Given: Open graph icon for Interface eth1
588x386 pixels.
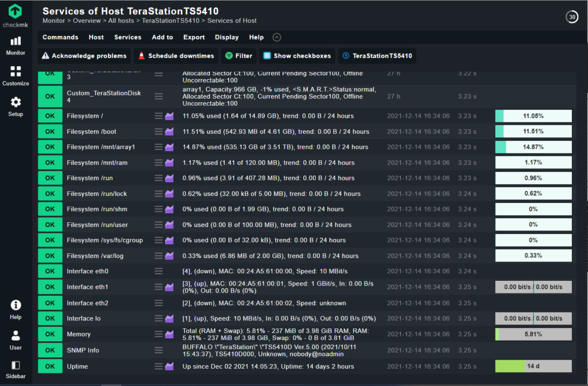Looking at the screenshot, I should pos(169,287).
